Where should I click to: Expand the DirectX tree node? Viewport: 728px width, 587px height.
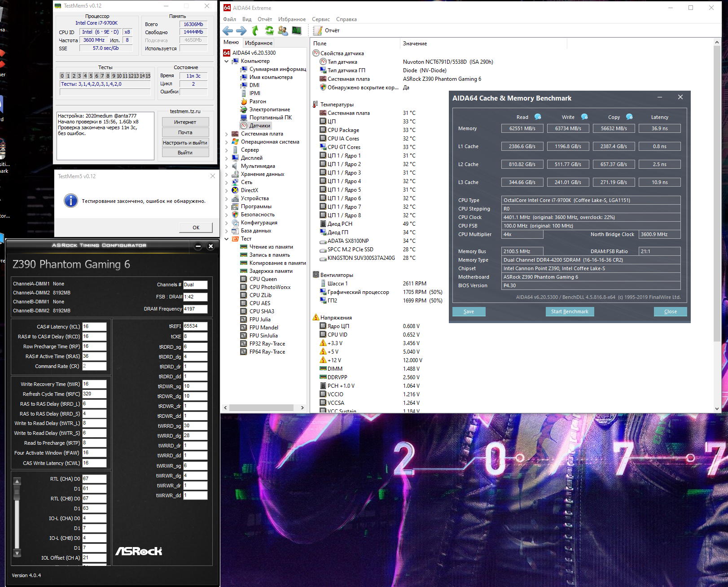click(227, 190)
